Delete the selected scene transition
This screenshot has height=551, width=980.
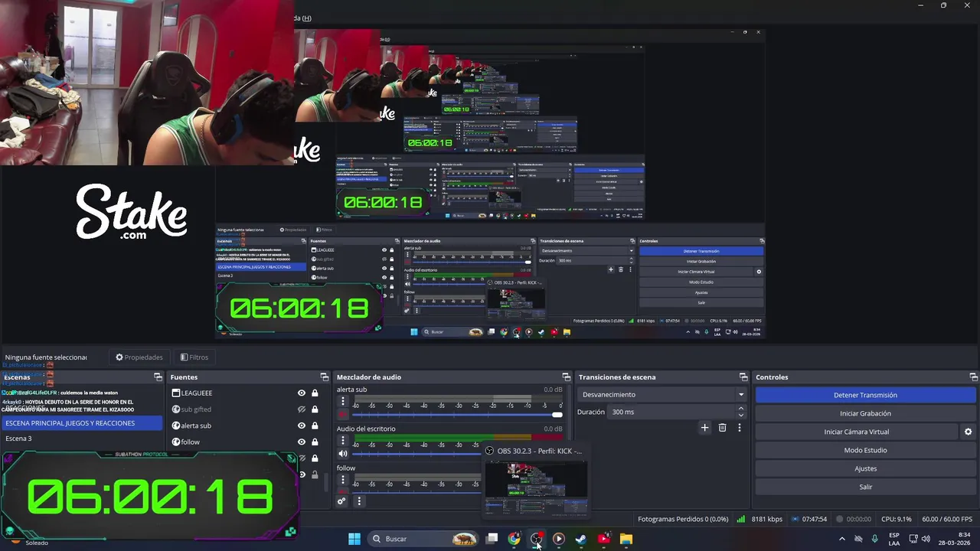[722, 428]
